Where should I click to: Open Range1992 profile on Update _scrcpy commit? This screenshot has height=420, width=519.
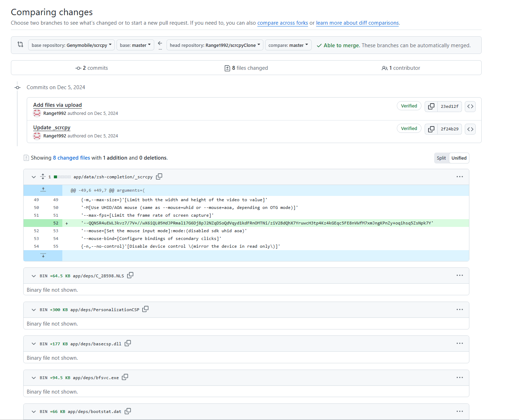click(x=55, y=136)
